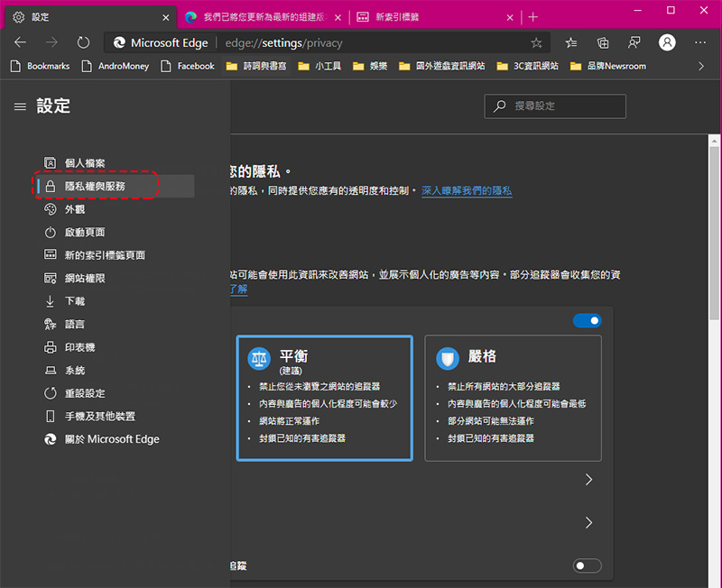Viewport: 722px width, 588px height.
Task: Enable the Do Not Track toggle at bottom
Action: (587, 565)
